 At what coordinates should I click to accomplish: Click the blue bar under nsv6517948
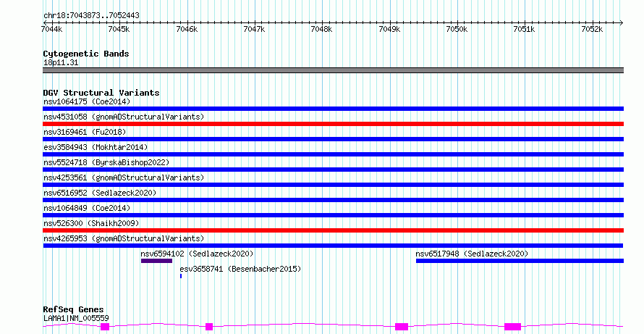(520, 261)
